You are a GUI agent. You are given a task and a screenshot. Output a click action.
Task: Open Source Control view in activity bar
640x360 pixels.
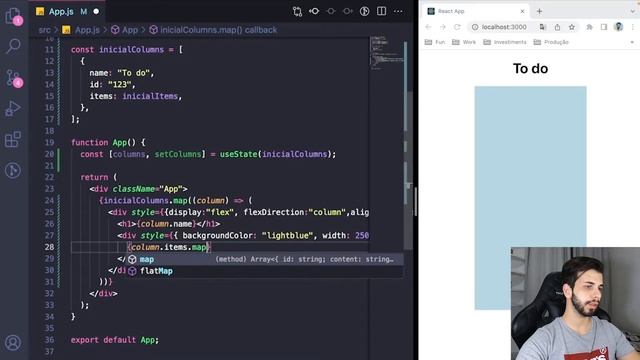click(13, 78)
